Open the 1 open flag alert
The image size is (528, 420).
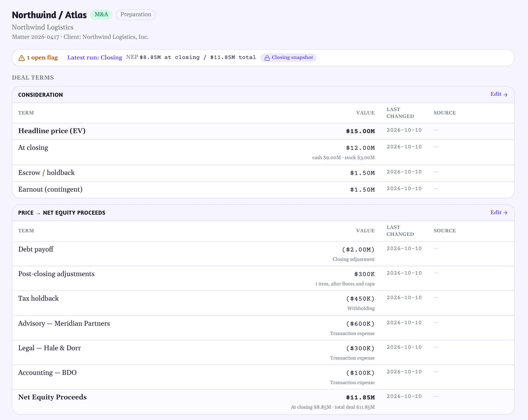(x=38, y=58)
